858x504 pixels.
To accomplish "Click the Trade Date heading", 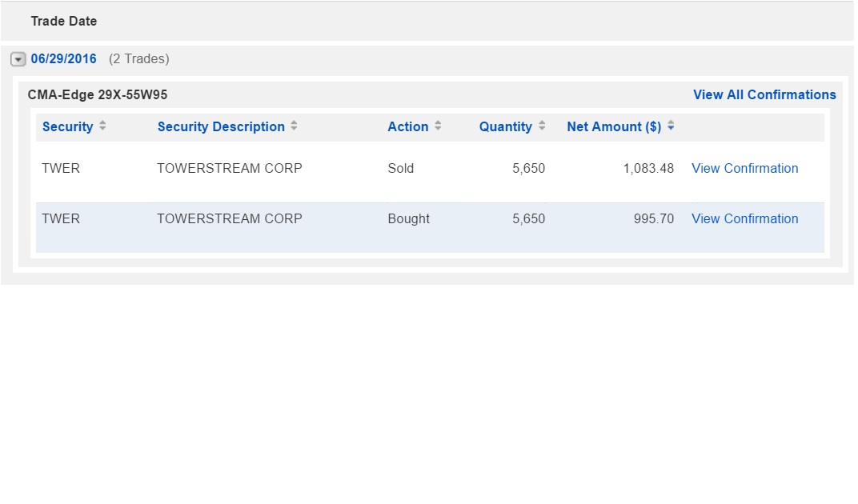I will [x=64, y=21].
